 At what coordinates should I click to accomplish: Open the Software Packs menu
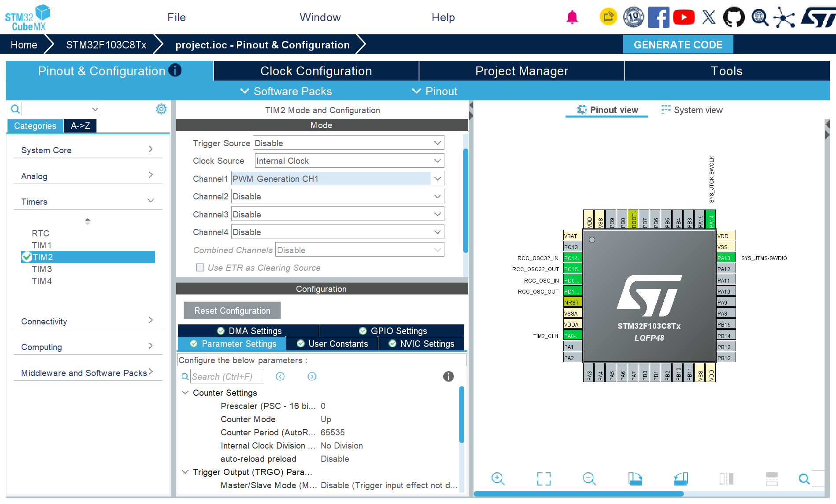pyautogui.click(x=286, y=91)
